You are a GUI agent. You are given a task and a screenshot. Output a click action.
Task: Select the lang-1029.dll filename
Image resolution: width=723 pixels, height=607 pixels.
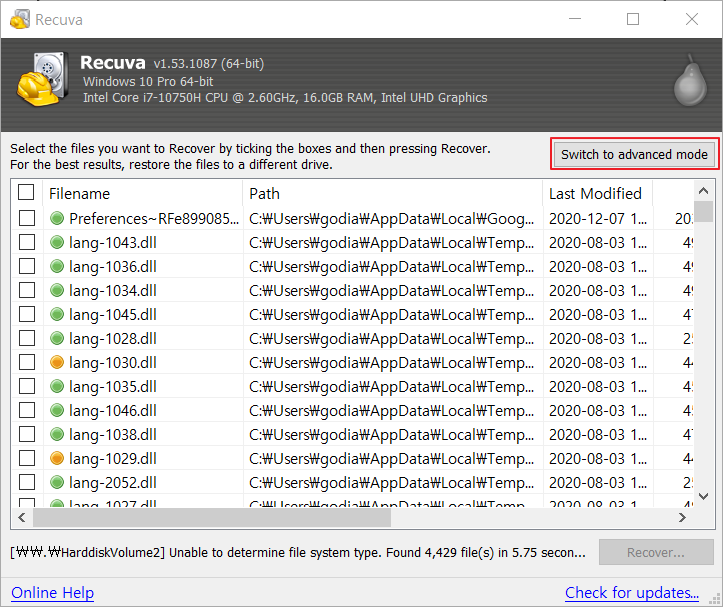pos(113,458)
